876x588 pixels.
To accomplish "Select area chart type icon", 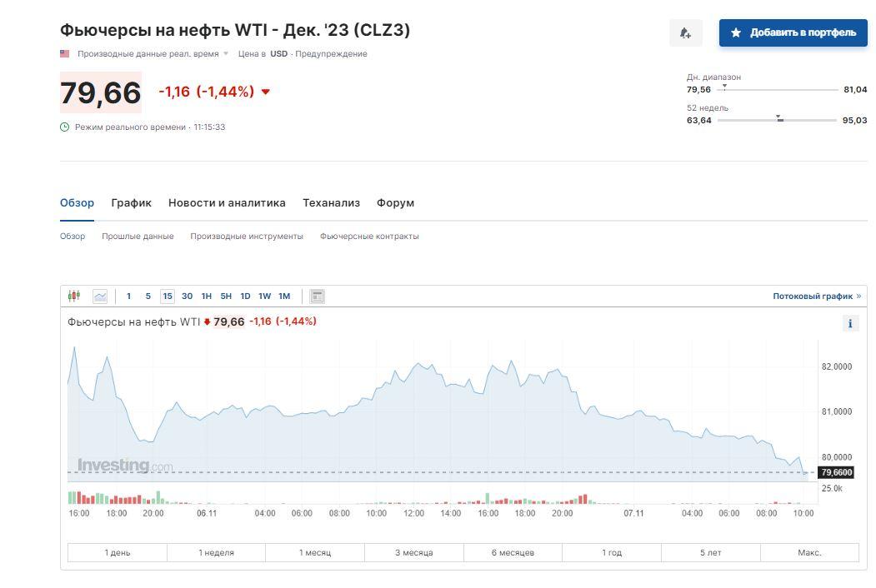I will [100, 296].
